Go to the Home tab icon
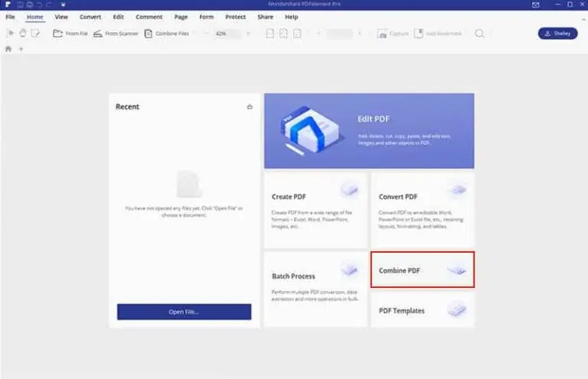Screen dimensions: 588x379 (x=8, y=49)
